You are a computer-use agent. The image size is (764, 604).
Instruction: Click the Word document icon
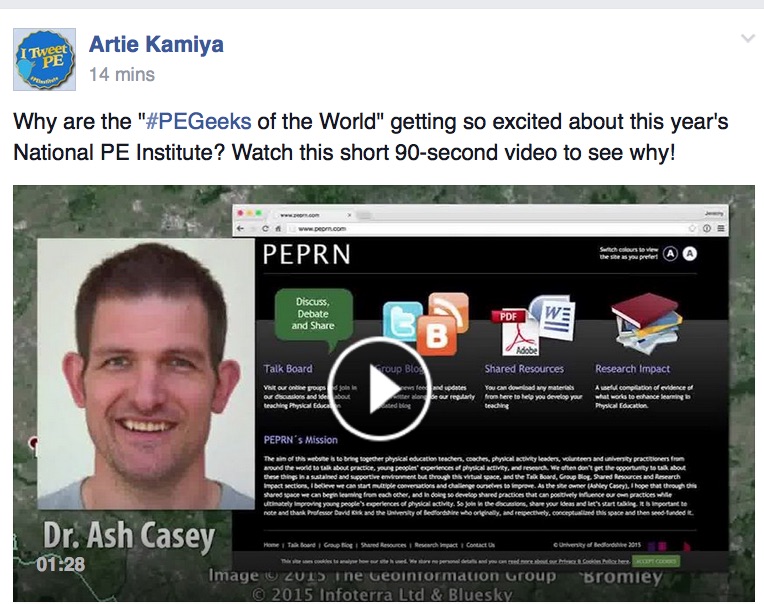[x=554, y=317]
